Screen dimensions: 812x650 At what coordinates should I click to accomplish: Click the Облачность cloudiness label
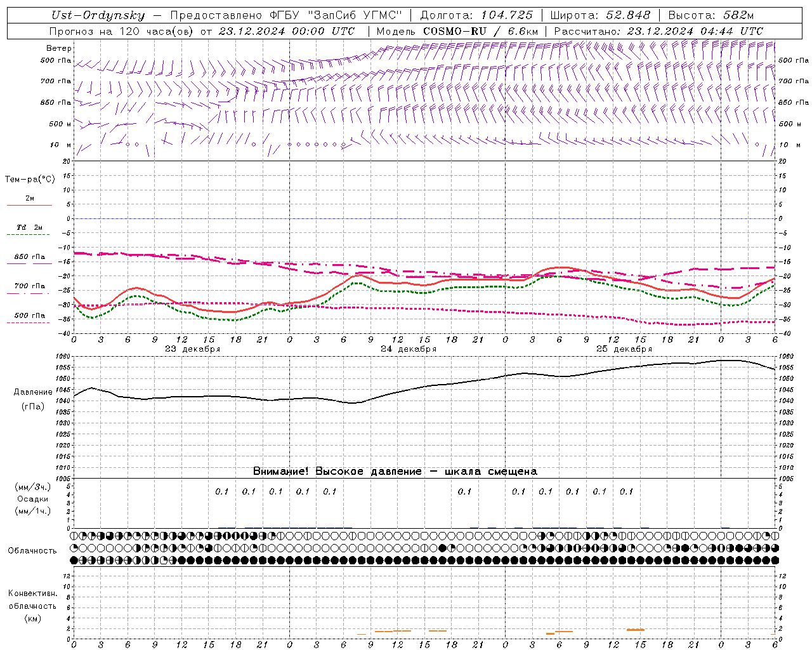coord(32,551)
